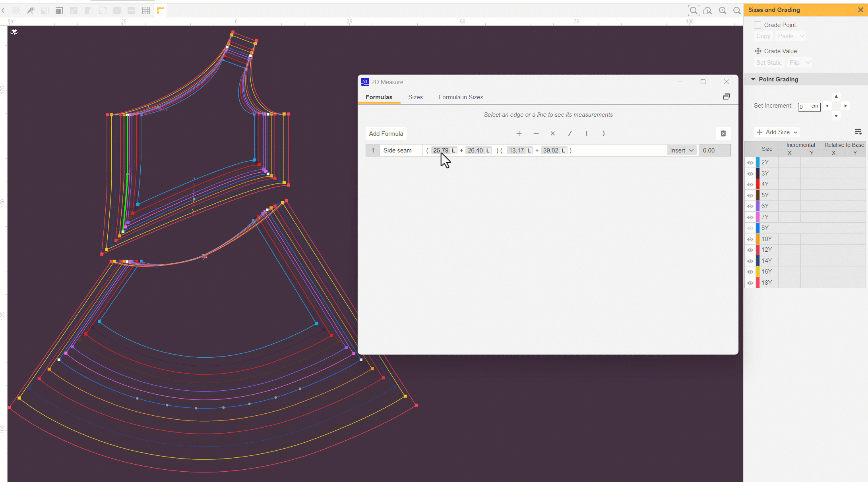Click the Side seam formula name field
This screenshot has height=482, width=868.
(x=401, y=150)
